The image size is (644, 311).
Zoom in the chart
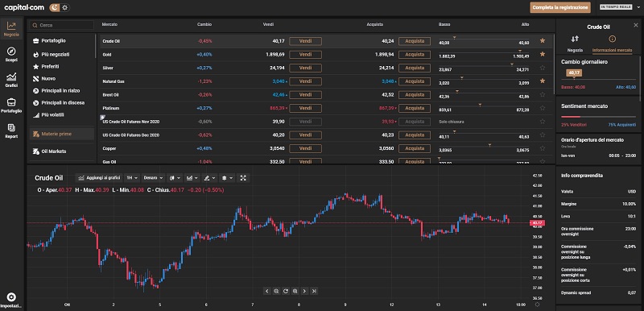(295, 292)
